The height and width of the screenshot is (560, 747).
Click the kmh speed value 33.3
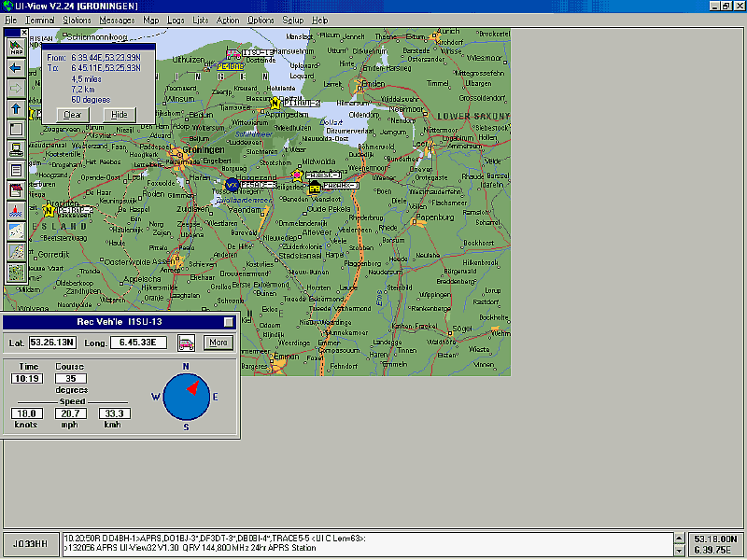[x=114, y=413]
